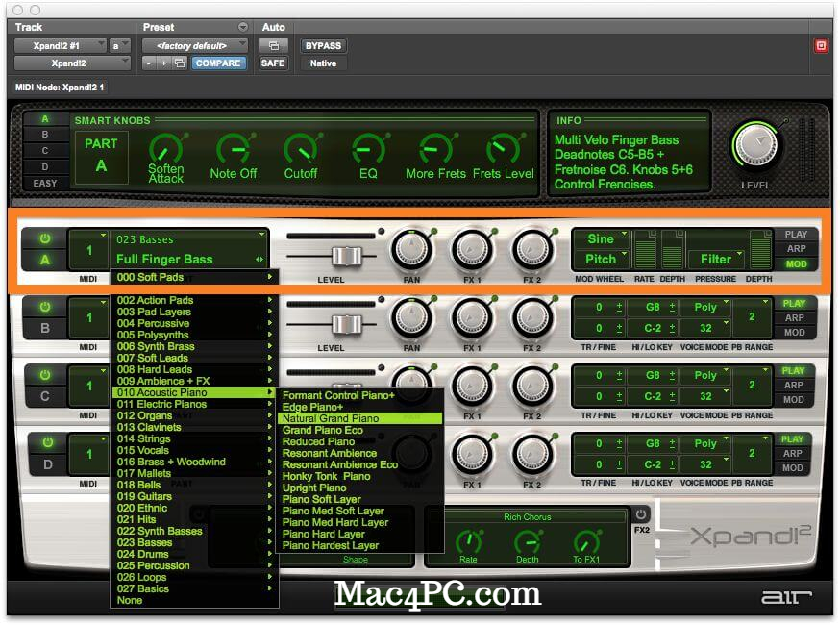840x626 pixels.
Task: Select the EASY smart knobs tab
Action: 45,184
